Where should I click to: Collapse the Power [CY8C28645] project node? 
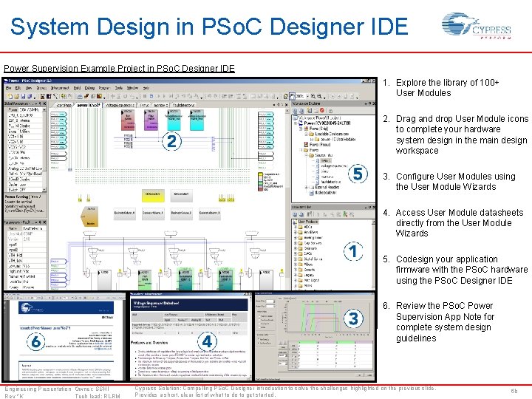(296, 123)
